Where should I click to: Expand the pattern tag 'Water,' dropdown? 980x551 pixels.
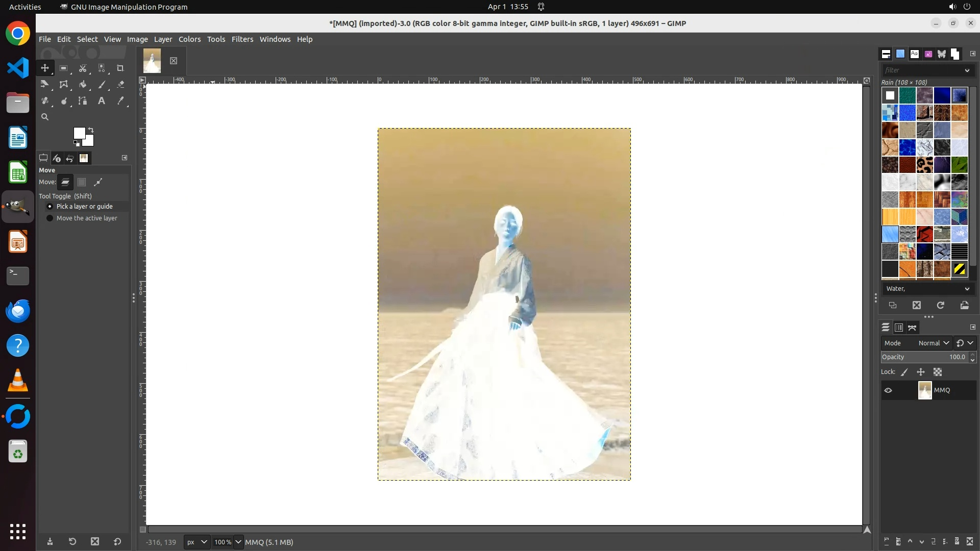966,289
